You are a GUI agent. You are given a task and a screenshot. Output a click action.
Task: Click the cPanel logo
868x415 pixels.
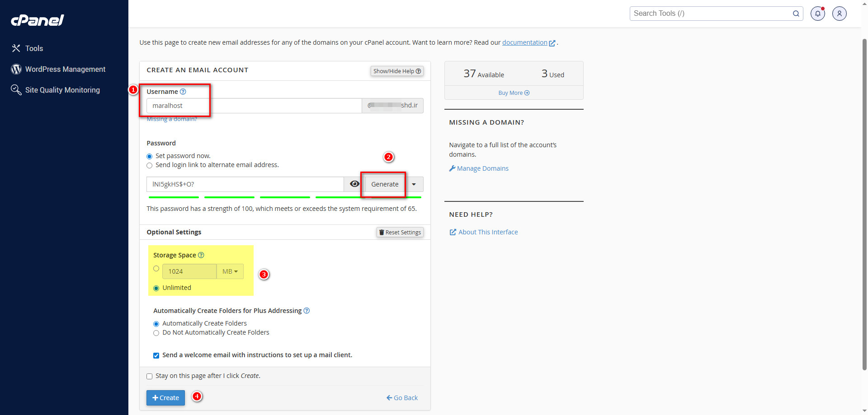[x=38, y=20]
